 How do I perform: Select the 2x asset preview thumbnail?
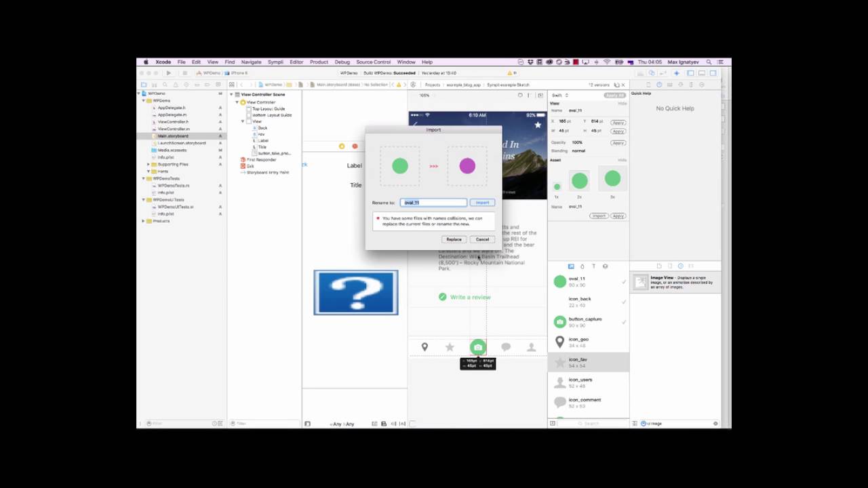(x=579, y=180)
